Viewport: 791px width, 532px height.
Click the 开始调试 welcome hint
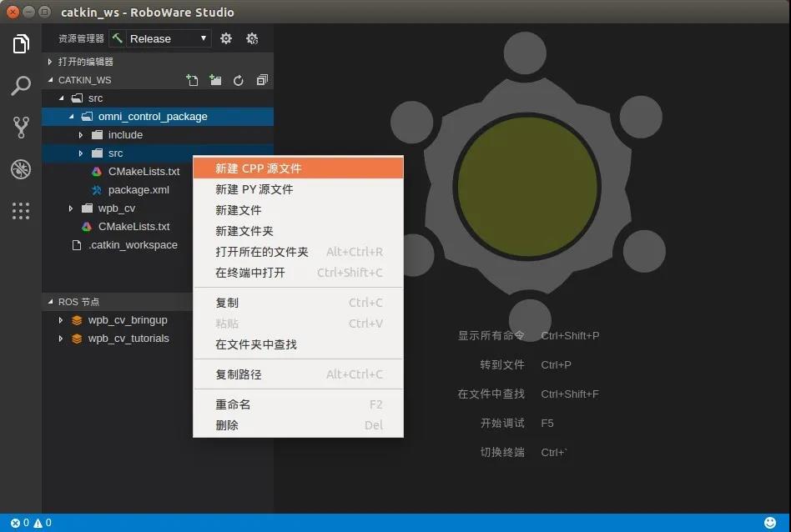pyautogui.click(x=502, y=423)
